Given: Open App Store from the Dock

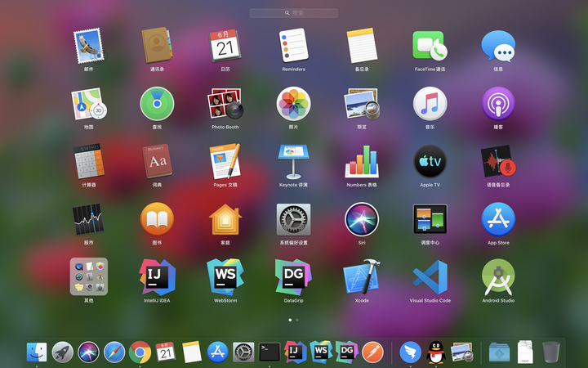Looking at the screenshot, I should pyautogui.click(x=217, y=352).
